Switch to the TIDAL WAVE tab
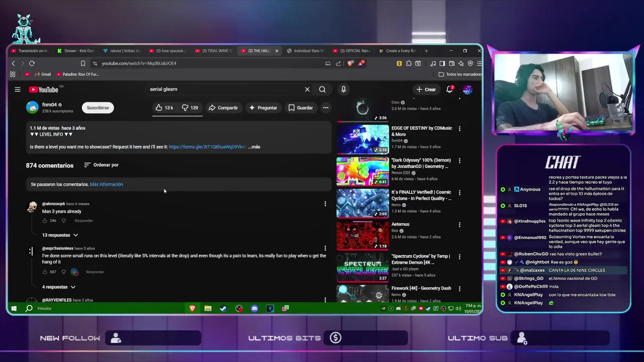The height and width of the screenshot is (362, 644). point(213,51)
